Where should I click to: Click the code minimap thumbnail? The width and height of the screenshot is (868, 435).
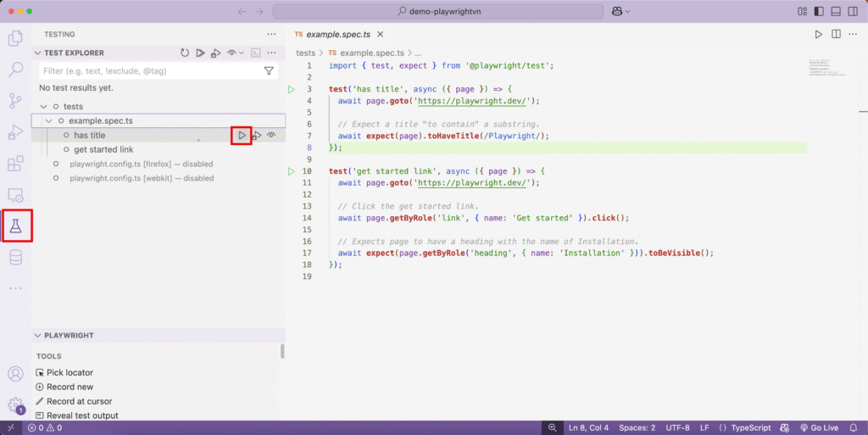pyautogui.click(x=827, y=68)
